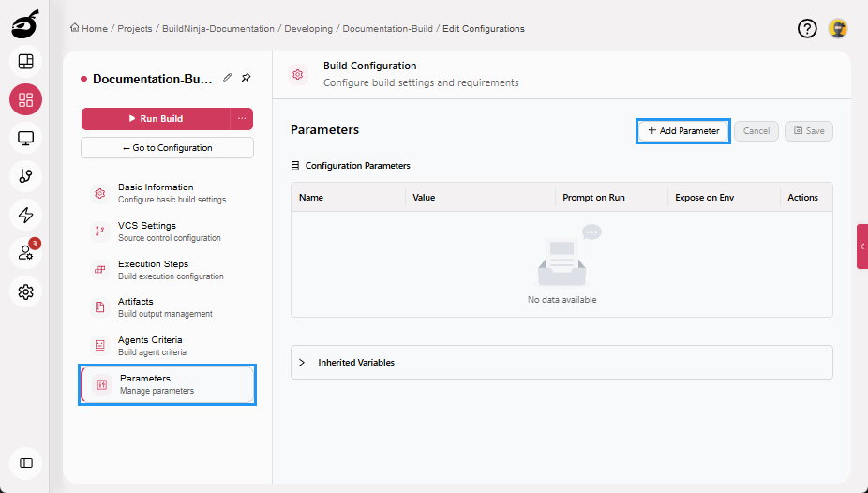Image resolution: width=868 pixels, height=493 pixels.
Task: Open the highlighted projects grid sidebar icon
Action: coord(25,99)
